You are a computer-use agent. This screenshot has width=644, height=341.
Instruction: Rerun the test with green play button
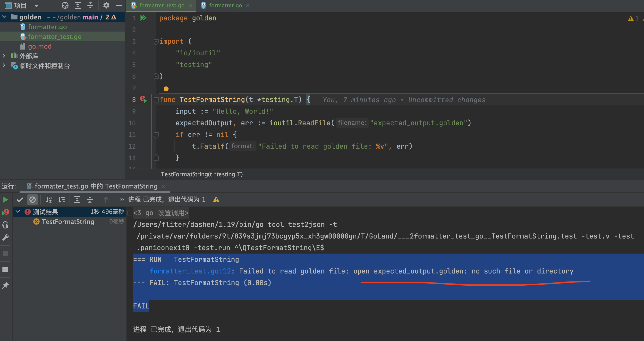pyautogui.click(x=6, y=199)
